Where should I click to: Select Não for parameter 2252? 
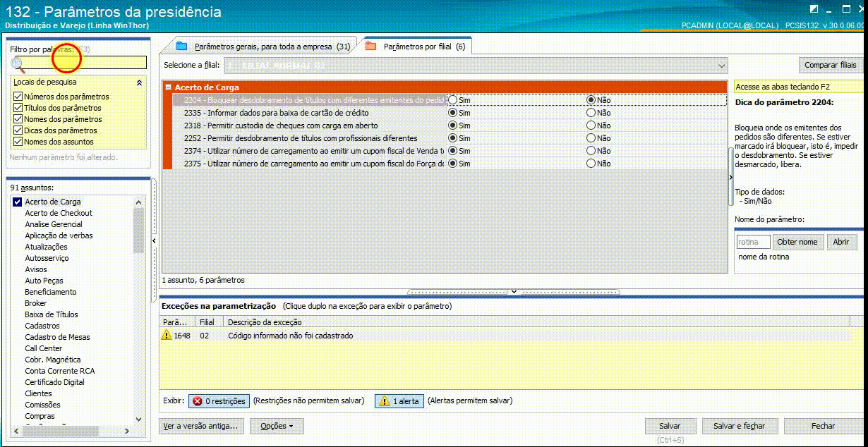[x=591, y=138]
